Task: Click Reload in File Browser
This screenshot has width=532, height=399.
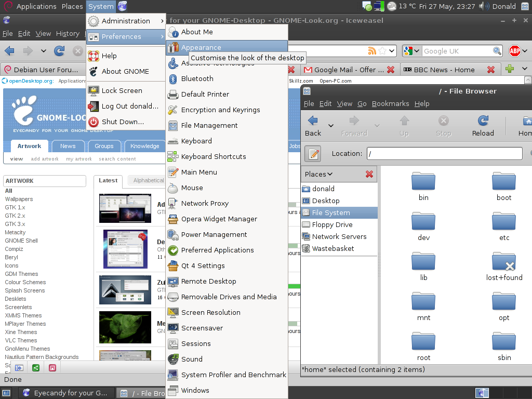Action: [x=483, y=126]
